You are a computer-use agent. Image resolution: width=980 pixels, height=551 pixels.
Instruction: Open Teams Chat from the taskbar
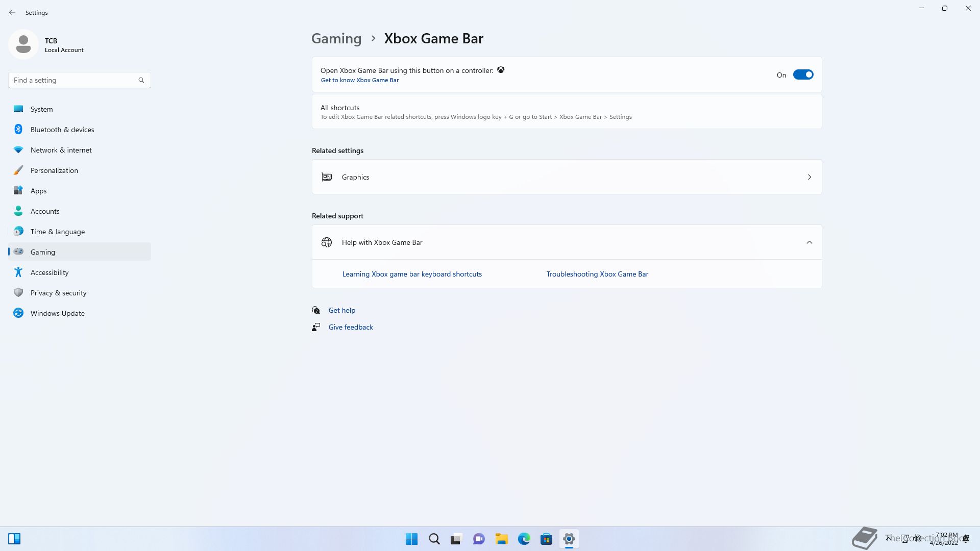[x=479, y=539]
